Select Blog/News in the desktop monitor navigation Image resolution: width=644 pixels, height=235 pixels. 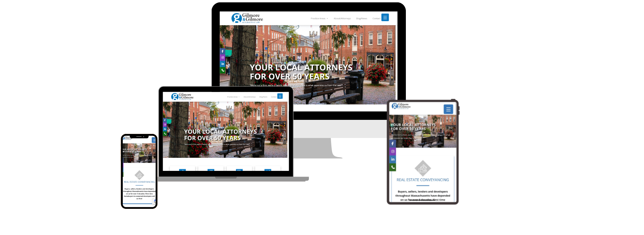362,18
